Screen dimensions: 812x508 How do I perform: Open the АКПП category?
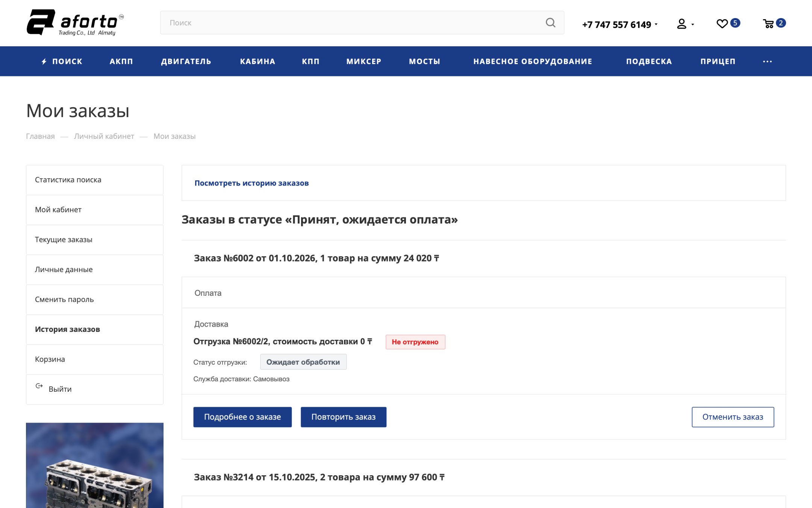point(121,61)
